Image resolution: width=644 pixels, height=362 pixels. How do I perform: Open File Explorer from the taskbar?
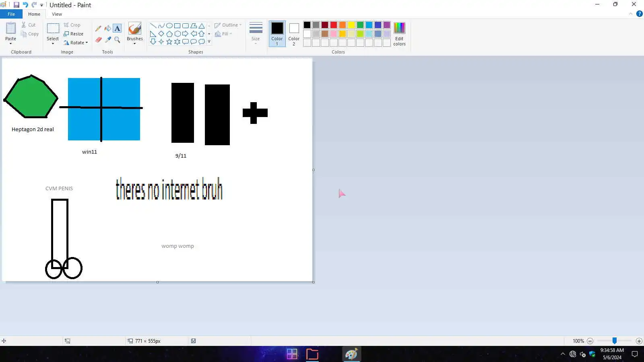pyautogui.click(x=312, y=354)
